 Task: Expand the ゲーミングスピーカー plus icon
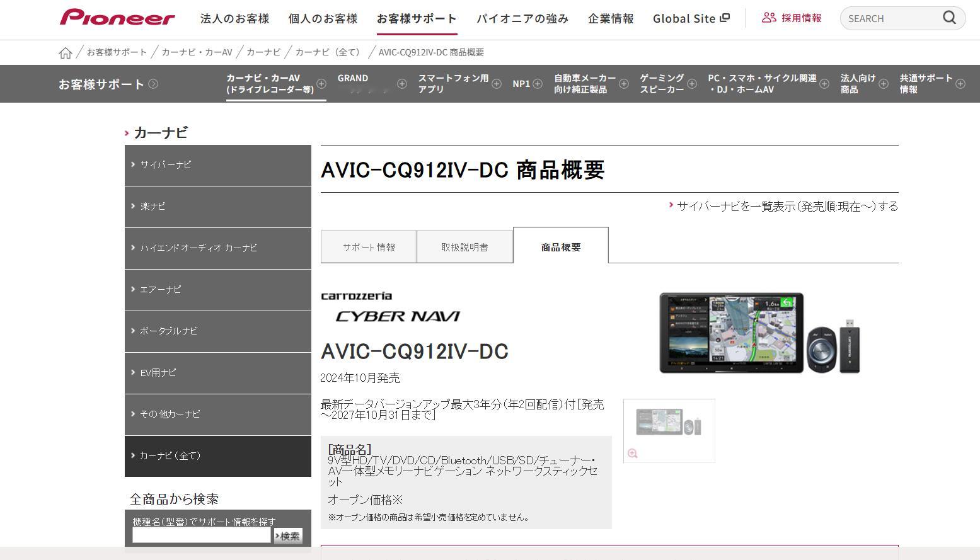(x=692, y=84)
